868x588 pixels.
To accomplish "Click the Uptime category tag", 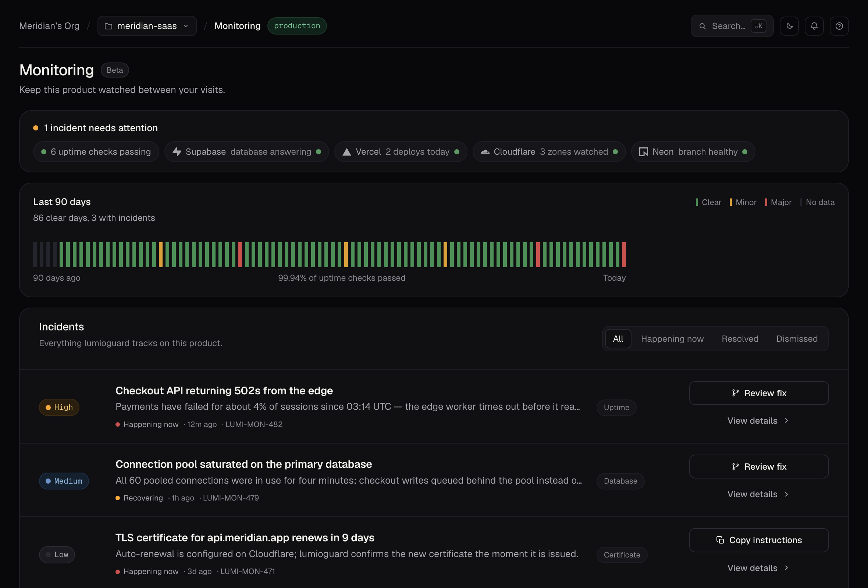I will (616, 408).
